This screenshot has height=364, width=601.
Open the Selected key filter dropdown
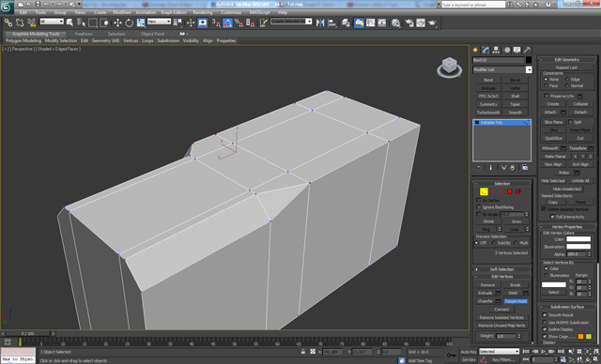coord(499,352)
